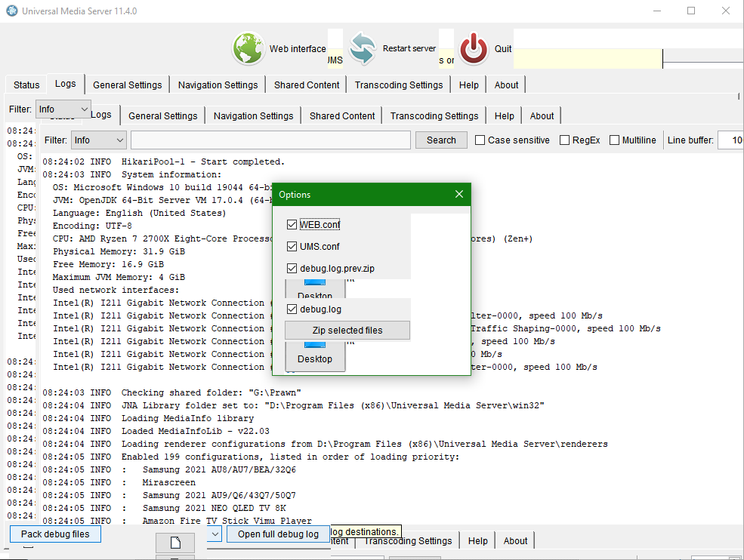This screenshot has width=744, height=560.
Task: Open the Web interface globe icon
Action: [249, 48]
